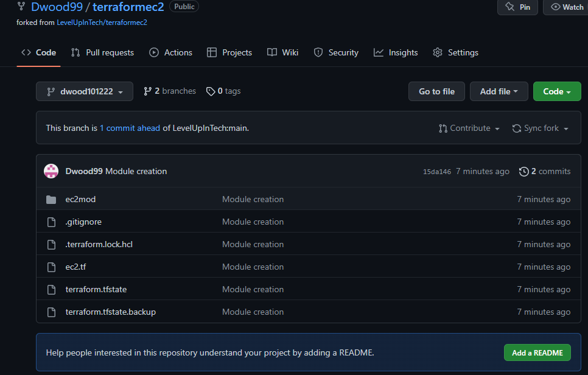Viewport: 588px width, 375px height.
Task: View the 2 branches link
Action: [x=169, y=91]
